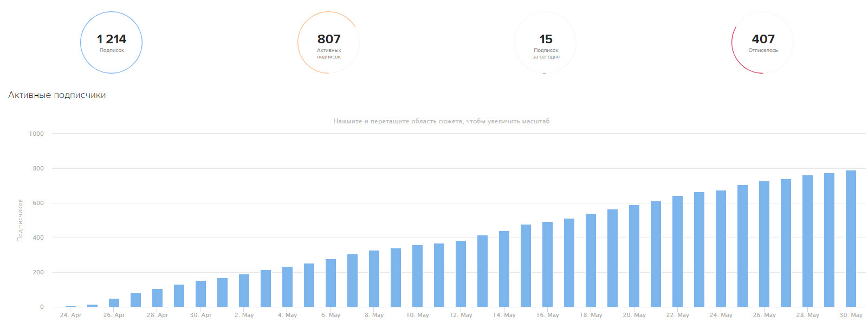The width and height of the screenshot is (868, 336).
Task: Click the 400 y-axis label
Action: pos(38,238)
